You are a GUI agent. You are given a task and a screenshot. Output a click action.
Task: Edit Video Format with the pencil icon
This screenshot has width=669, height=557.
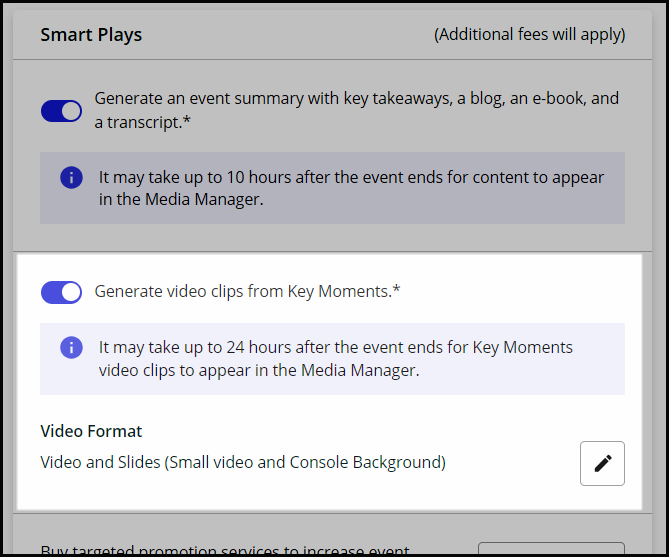602,463
